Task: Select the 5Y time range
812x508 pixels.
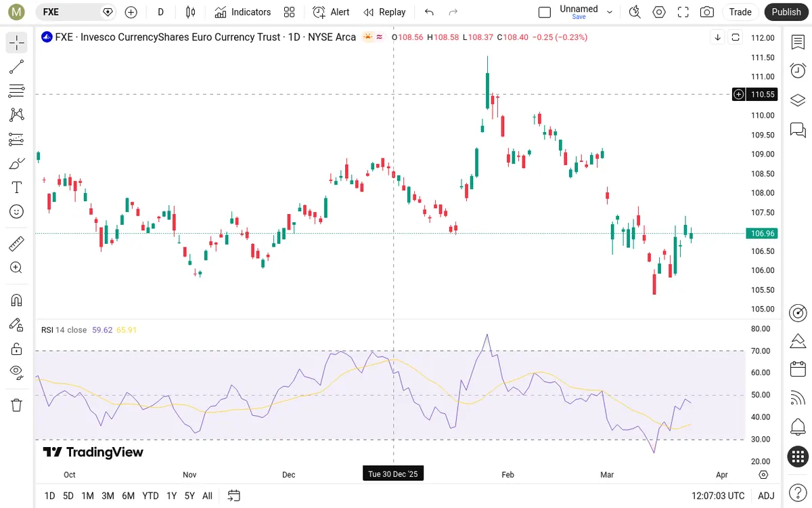Action: 189,496
